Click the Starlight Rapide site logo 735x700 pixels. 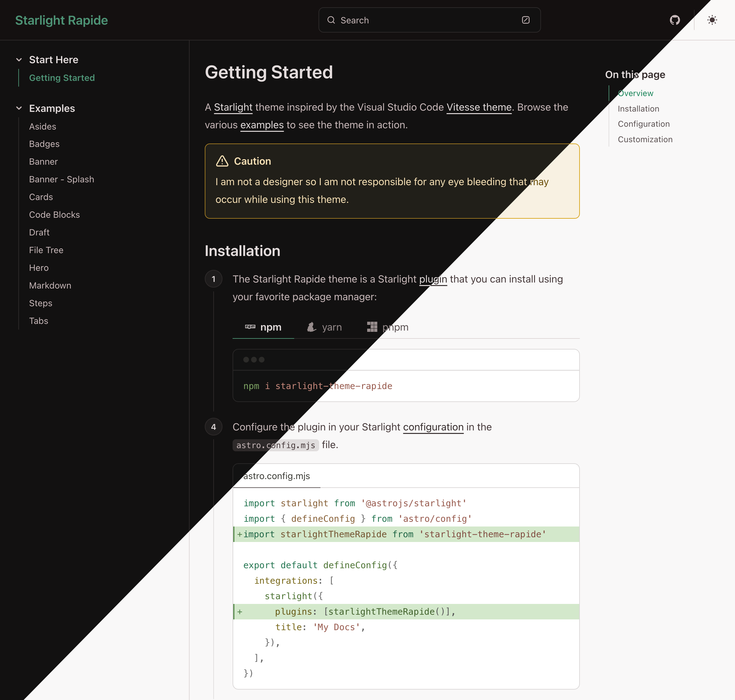click(61, 20)
